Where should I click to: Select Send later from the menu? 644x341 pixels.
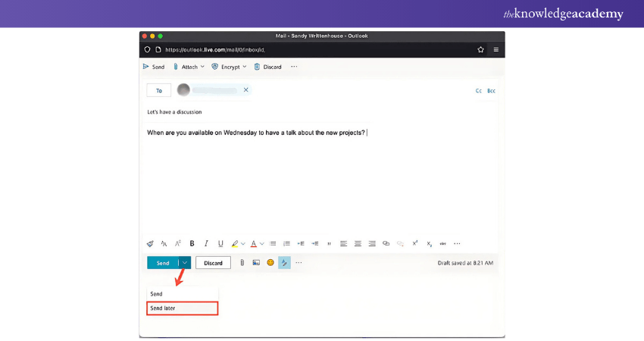click(x=182, y=308)
